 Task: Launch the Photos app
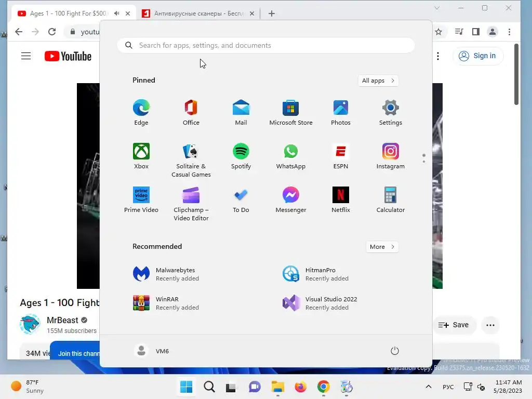point(341,112)
